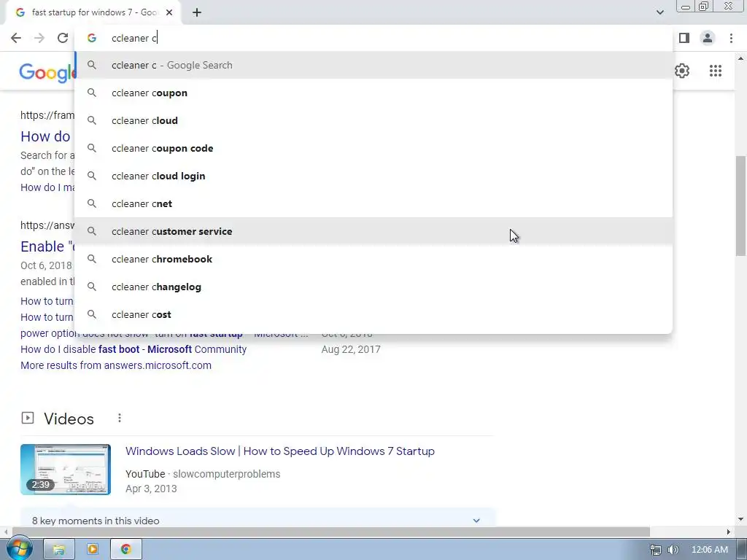Expand the tab search chevron

(x=659, y=12)
